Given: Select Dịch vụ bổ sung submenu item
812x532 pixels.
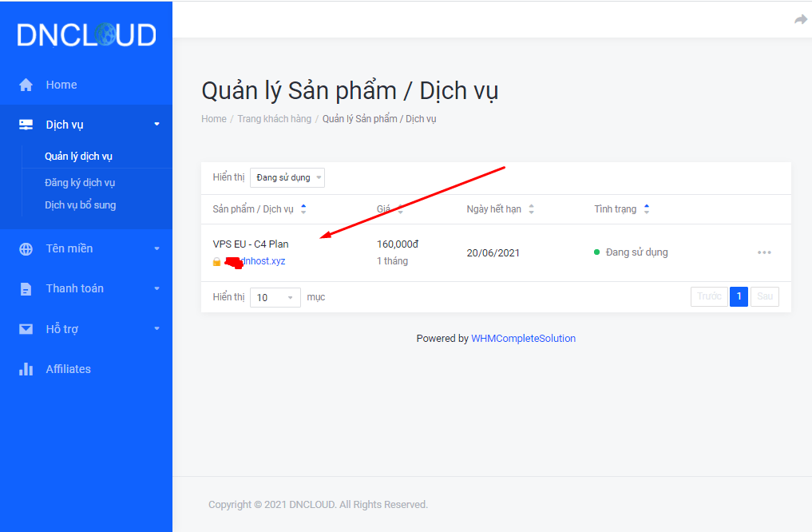Looking at the screenshot, I should coord(80,205).
